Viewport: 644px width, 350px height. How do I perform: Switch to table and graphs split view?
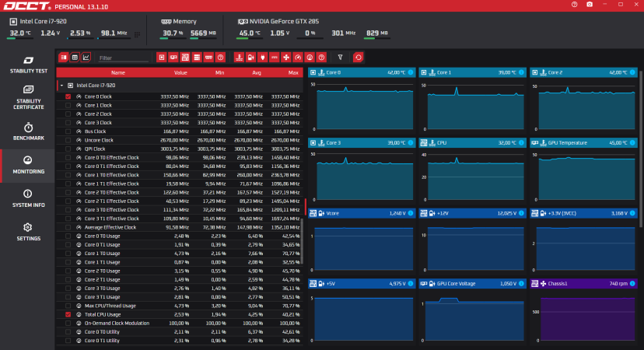click(x=63, y=58)
